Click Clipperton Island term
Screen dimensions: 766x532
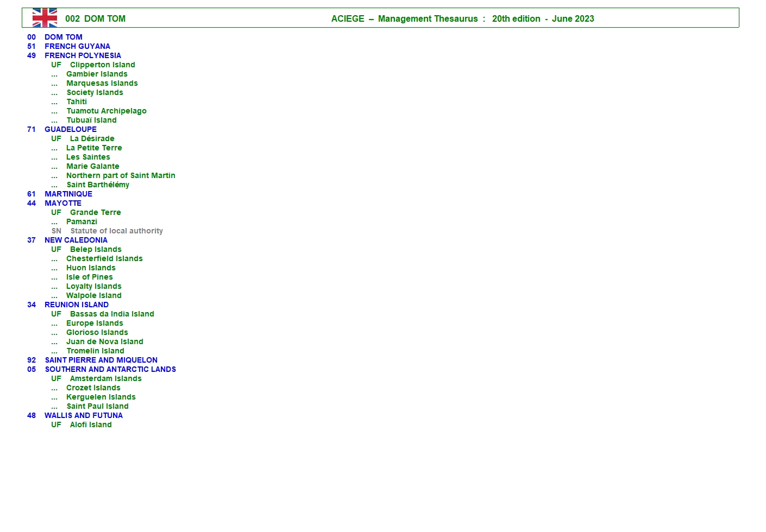[102, 65]
